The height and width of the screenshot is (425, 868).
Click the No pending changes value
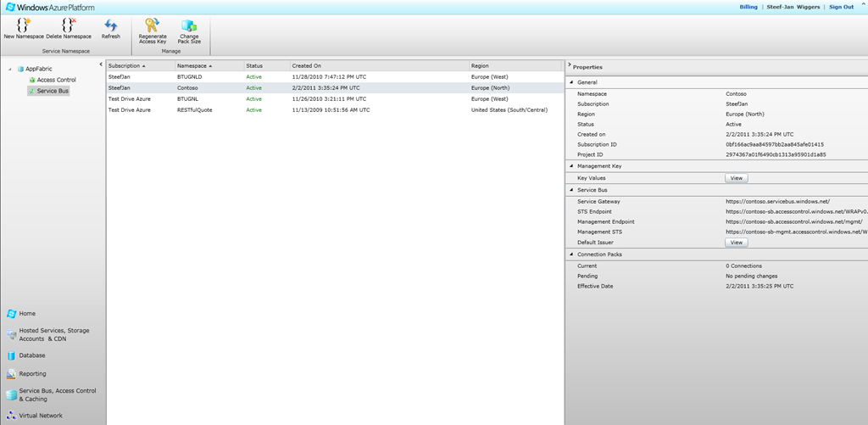click(752, 277)
